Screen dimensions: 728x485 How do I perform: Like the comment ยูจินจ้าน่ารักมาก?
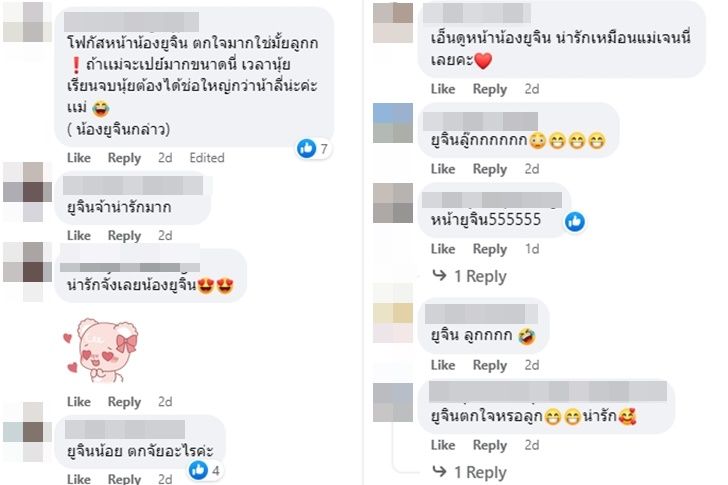coord(79,235)
